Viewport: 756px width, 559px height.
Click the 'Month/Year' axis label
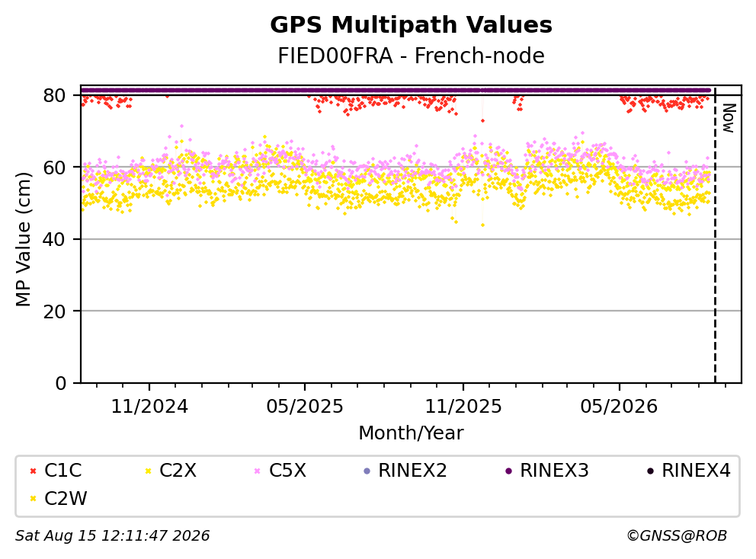[411, 433]
